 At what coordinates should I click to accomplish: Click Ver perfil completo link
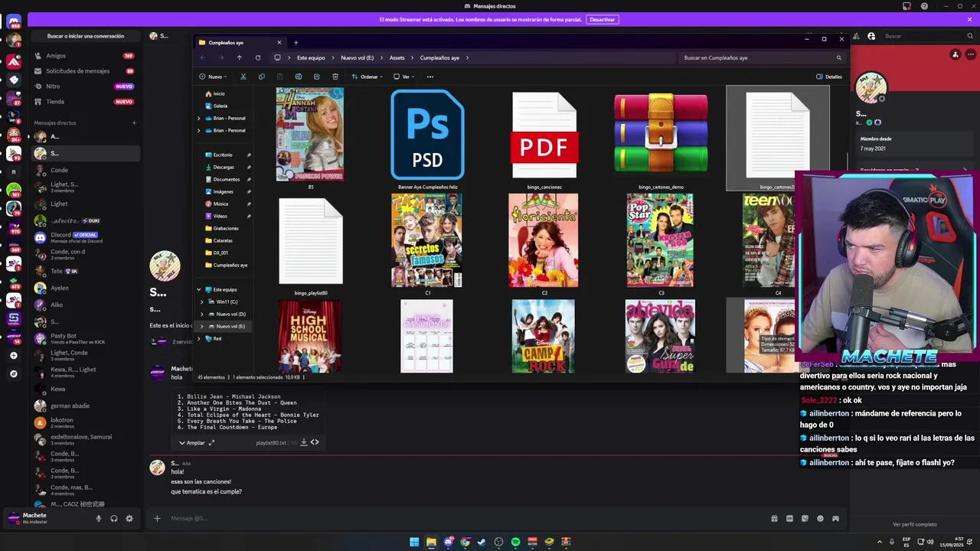(914, 524)
